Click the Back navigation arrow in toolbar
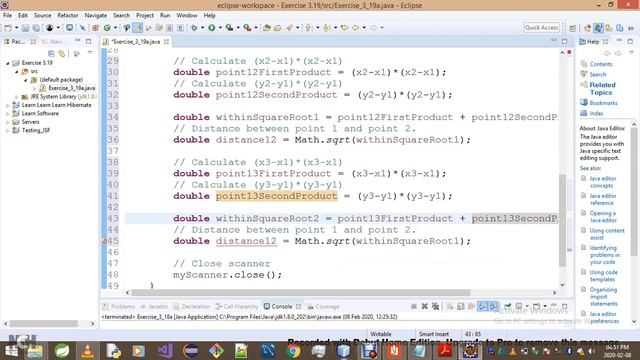Image resolution: width=640 pixels, height=360 pixels. 356,28
